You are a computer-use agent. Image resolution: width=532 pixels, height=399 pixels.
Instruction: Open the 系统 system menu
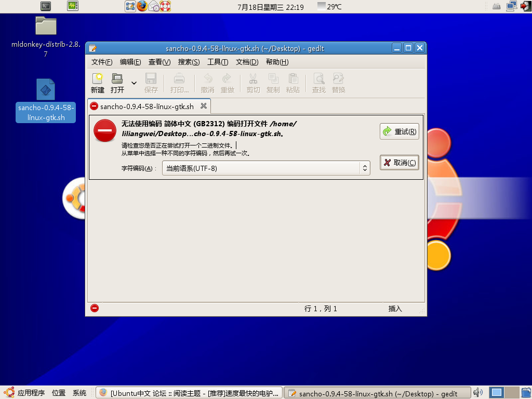[x=79, y=393]
